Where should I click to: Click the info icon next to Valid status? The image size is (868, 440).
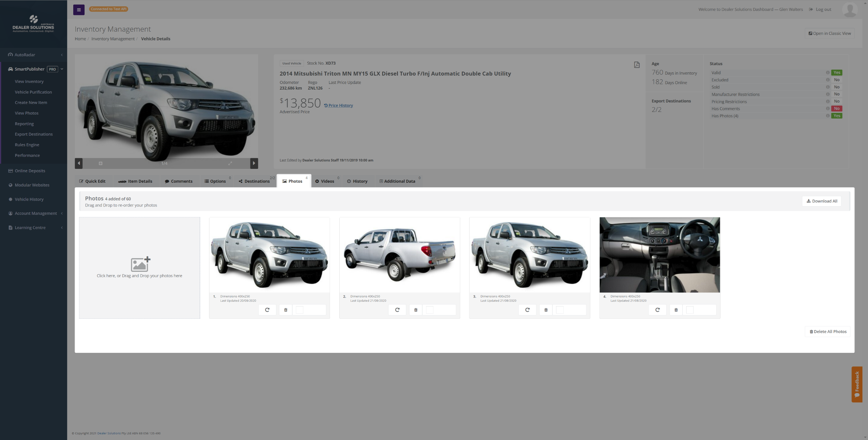click(x=828, y=73)
